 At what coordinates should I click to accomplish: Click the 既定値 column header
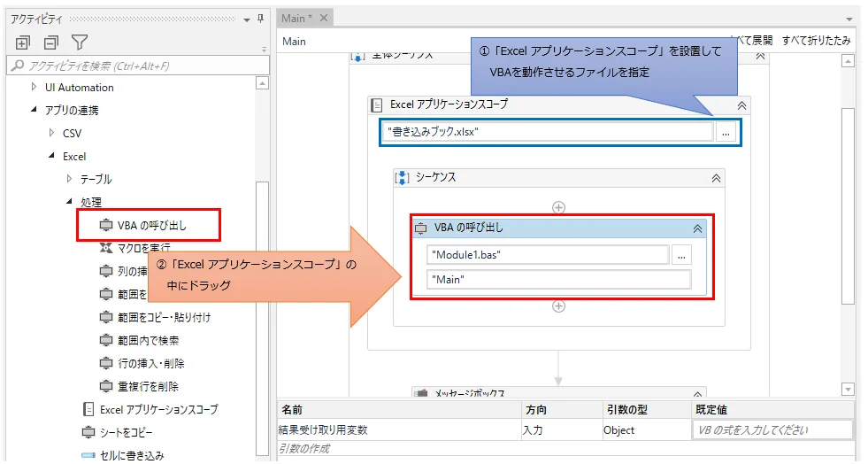[x=711, y=409]
